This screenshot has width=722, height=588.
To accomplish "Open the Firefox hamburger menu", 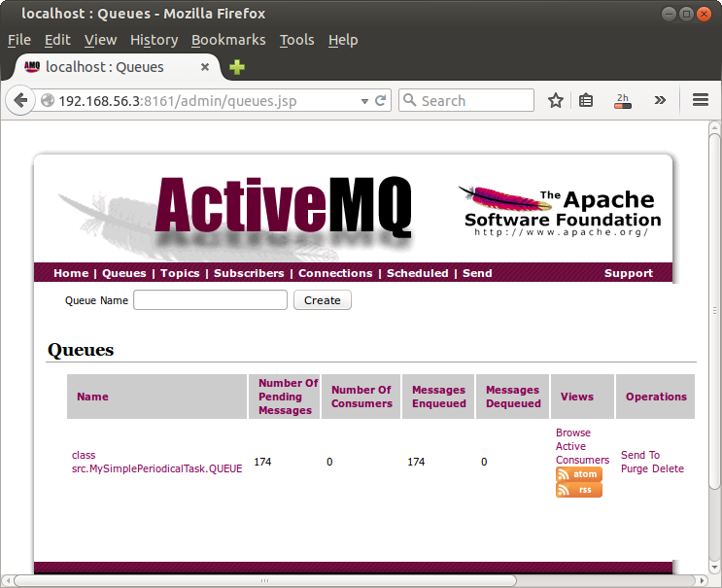I will click(x=701, y=99).
